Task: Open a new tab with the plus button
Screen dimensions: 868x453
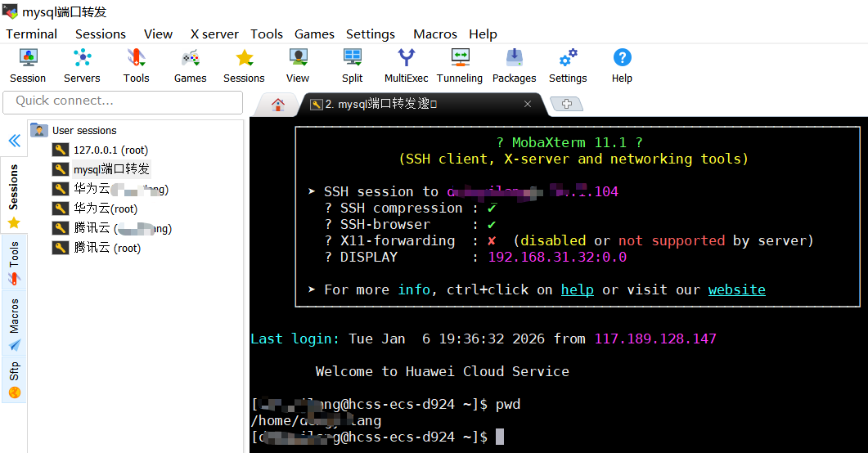Action: [x=566, y=103]
